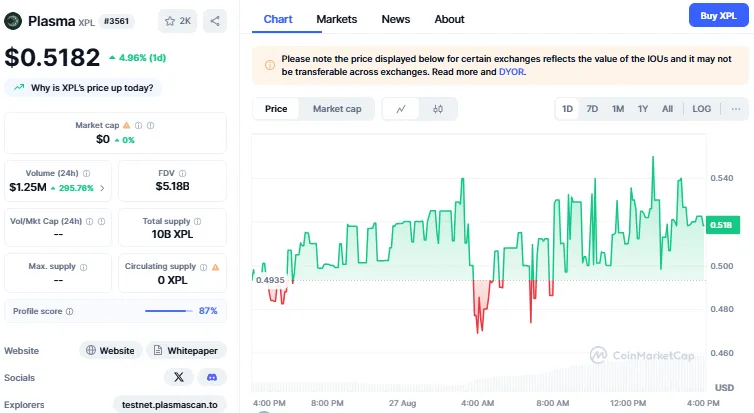Select the Price chart toggle
Image resolution: width=754 pixels, height=413 pixels.
tap(277, 109)
